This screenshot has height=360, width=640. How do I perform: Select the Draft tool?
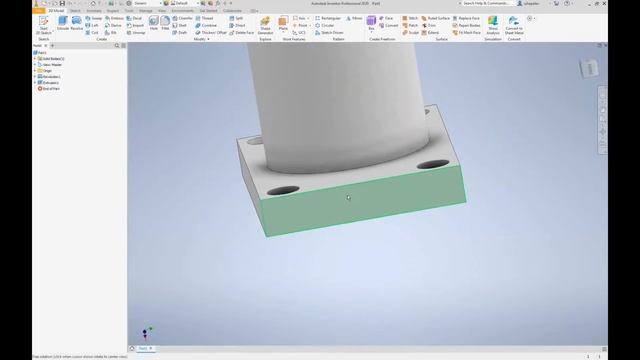[x=180, y=32]
